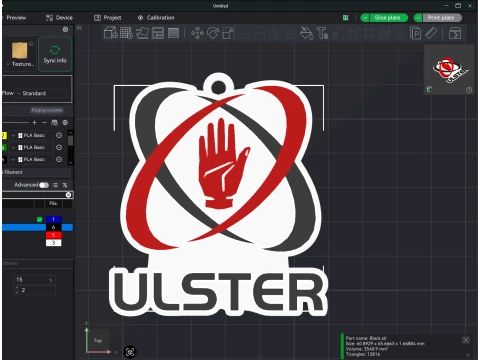Click the plate thumbnail with Ulster logo
480x360 pixels.
[449, 70]
